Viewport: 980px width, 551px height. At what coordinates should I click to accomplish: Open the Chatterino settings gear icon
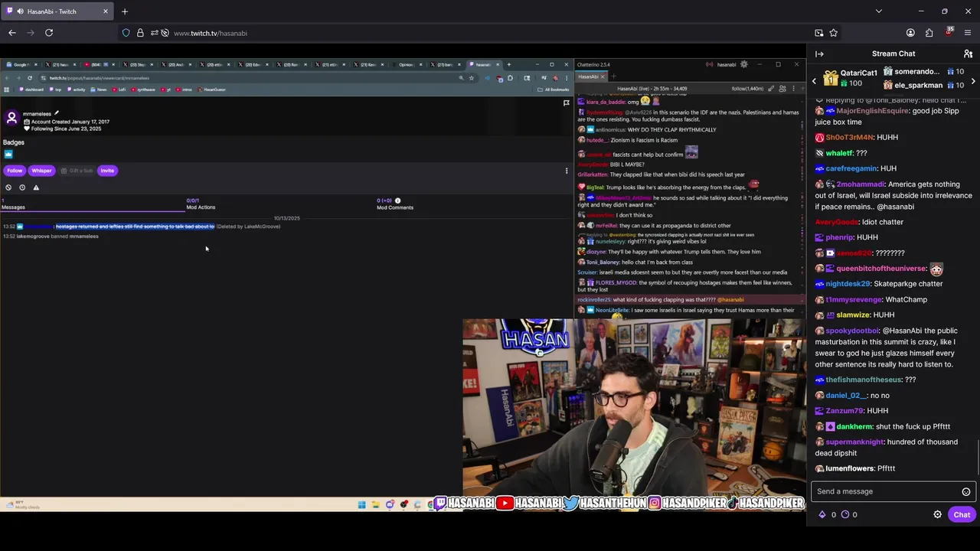tap(743, 64)
